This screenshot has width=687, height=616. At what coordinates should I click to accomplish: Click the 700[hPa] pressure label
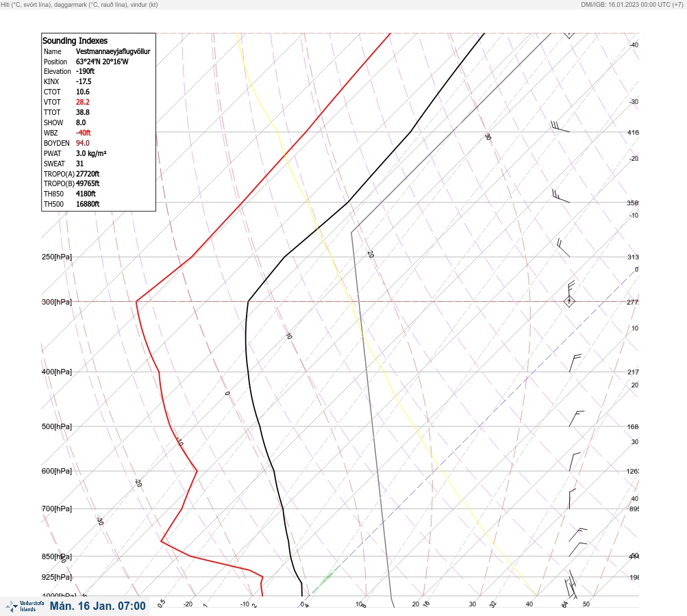(x=57, y=509)
